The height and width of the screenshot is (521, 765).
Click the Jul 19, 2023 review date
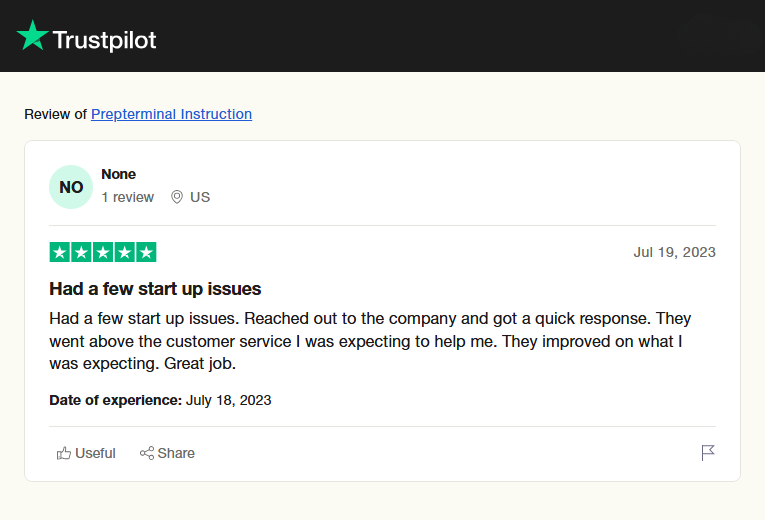[674, 252]
